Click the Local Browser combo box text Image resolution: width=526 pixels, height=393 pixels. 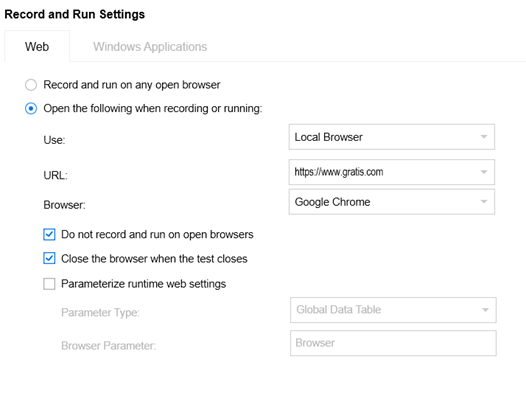(328, 137)
